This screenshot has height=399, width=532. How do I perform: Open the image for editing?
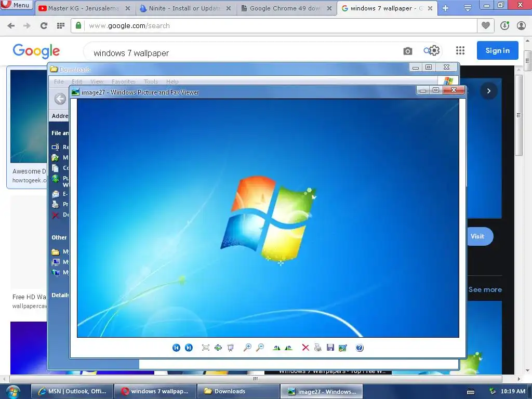point(343,348)
